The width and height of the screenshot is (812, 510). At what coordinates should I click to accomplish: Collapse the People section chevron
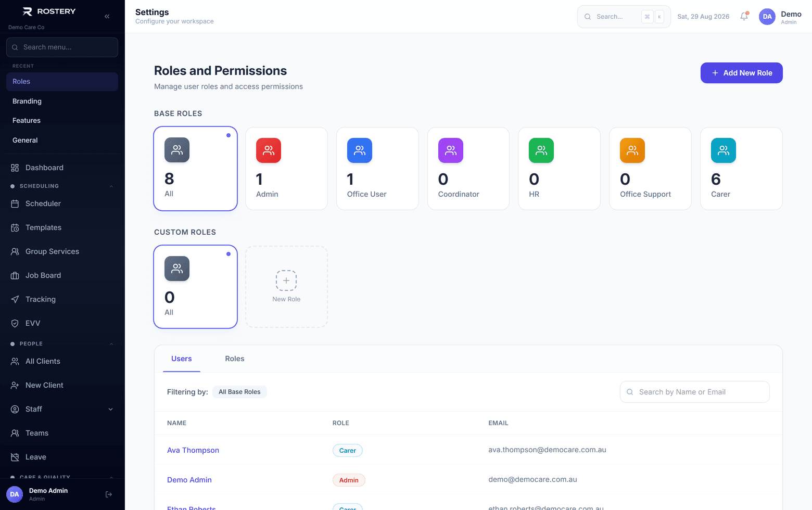point(111,344)
